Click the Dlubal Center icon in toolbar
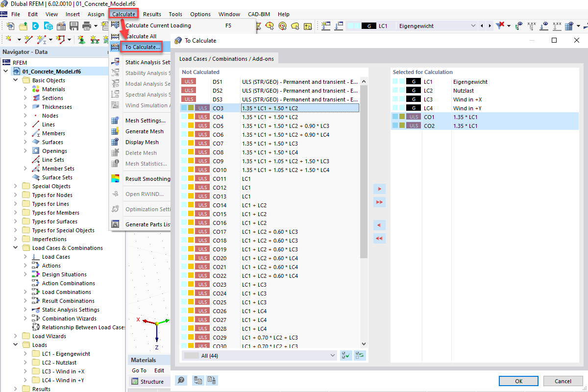The image size is (588, 392). click(x=35, y=26)
